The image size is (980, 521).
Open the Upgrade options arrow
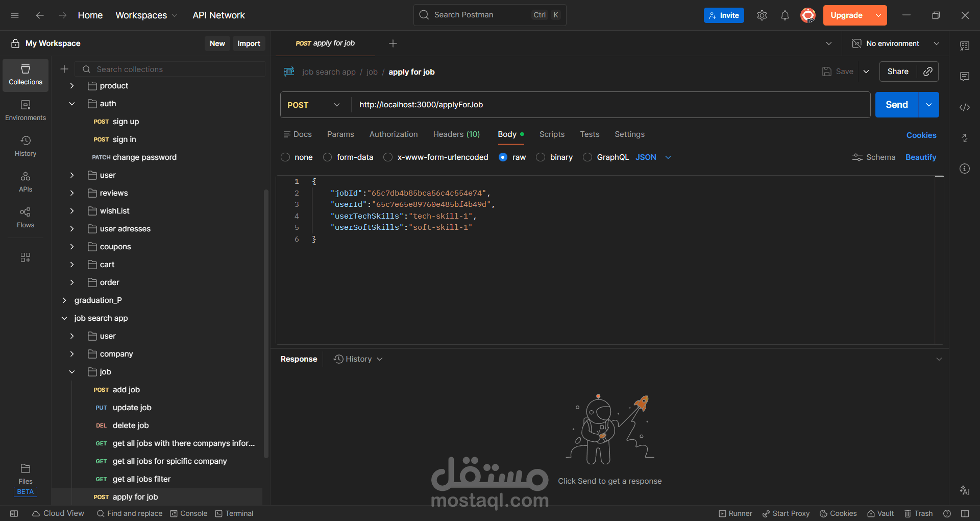click(x=878, y=15)
